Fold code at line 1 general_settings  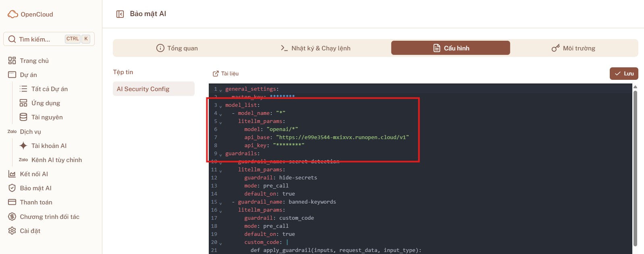(x=220, y=90)
